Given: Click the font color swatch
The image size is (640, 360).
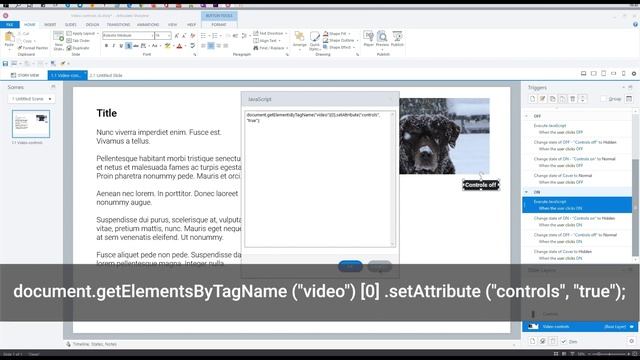Looking at the screenshot, I should click(x=179, y=46).
